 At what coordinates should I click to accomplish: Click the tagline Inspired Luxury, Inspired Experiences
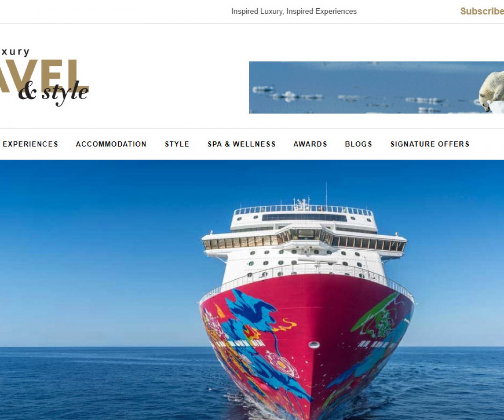(x=294, y=11)
